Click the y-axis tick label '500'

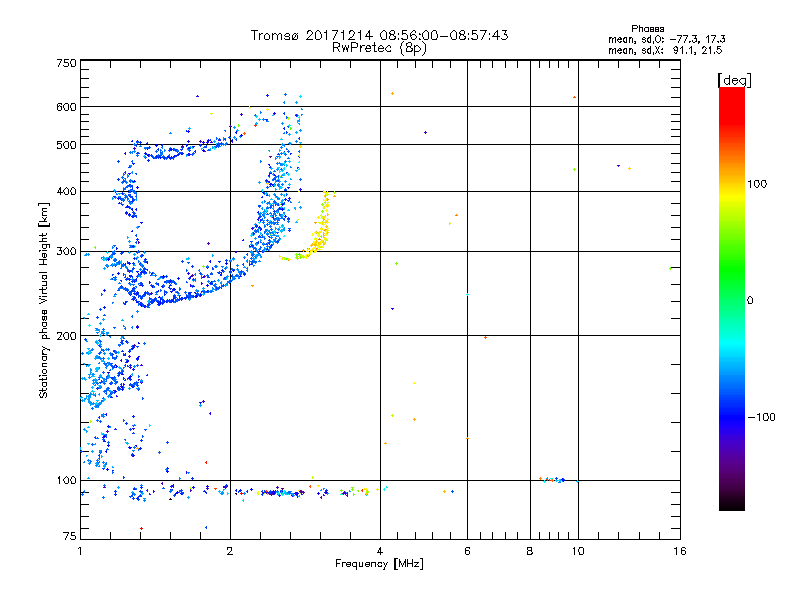(x=66, y=145)
